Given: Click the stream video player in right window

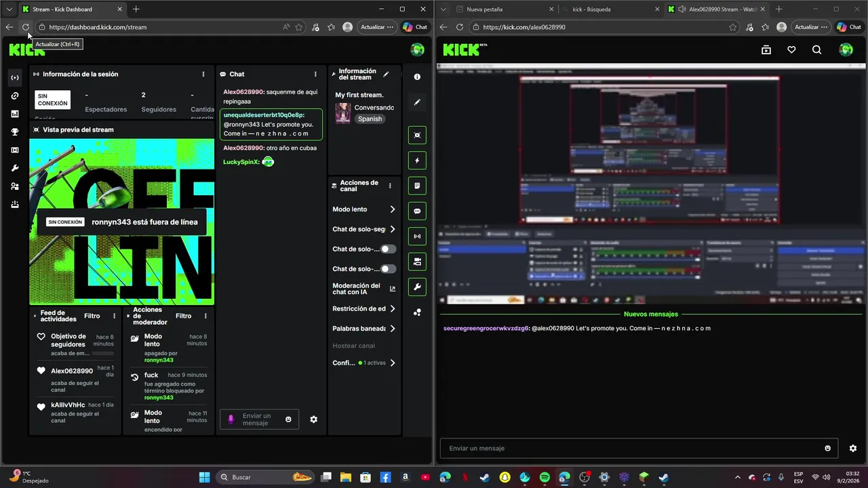Looking at the screenshot, I should click(650, 183).
